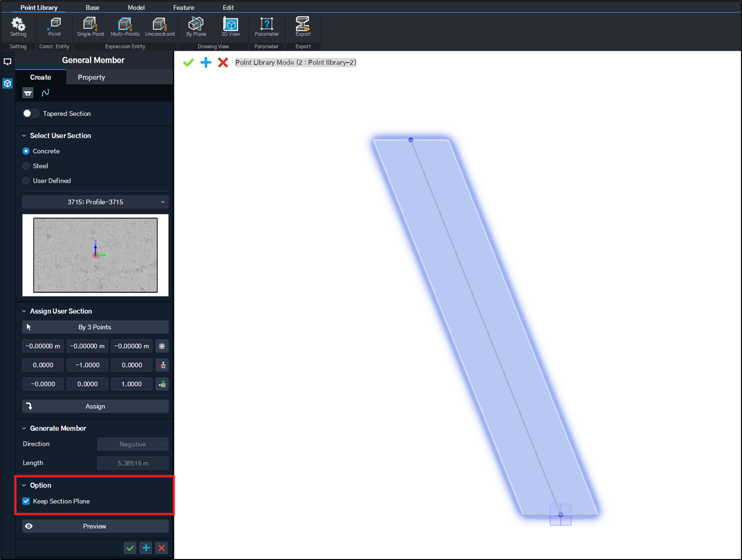
Task: Collapse the Assign User Section group
Action: (24, 311)
